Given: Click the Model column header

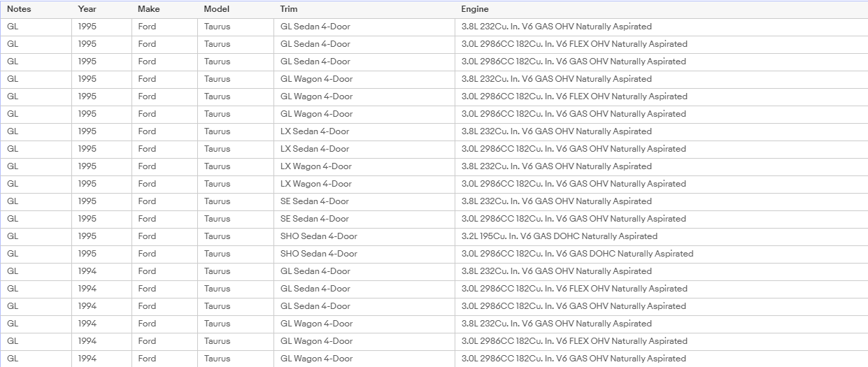Looking at the screenshot, I should pos(235,9).
